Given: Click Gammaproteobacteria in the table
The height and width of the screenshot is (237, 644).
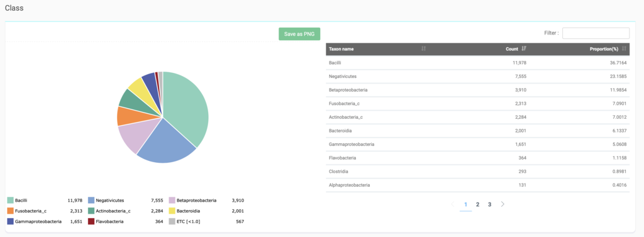Looking at the screenshot, I should point(352,144).
